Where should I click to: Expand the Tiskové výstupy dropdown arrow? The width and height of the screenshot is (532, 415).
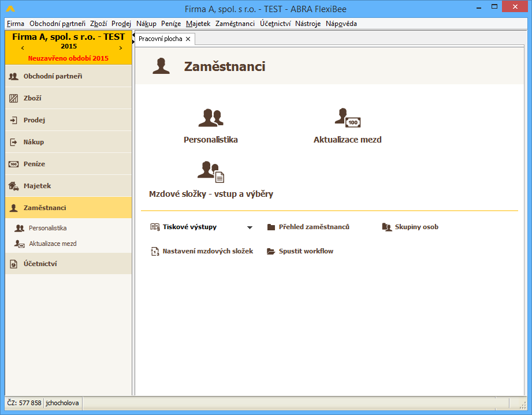(250, 227)
